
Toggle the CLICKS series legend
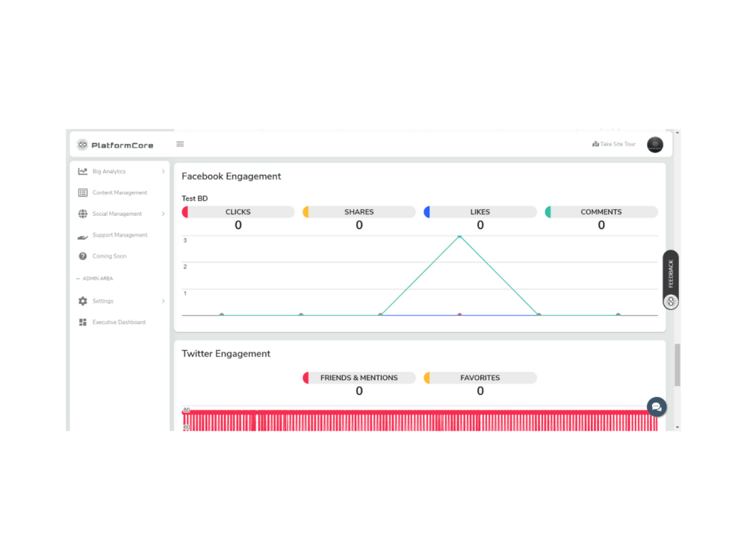[238, 212]
